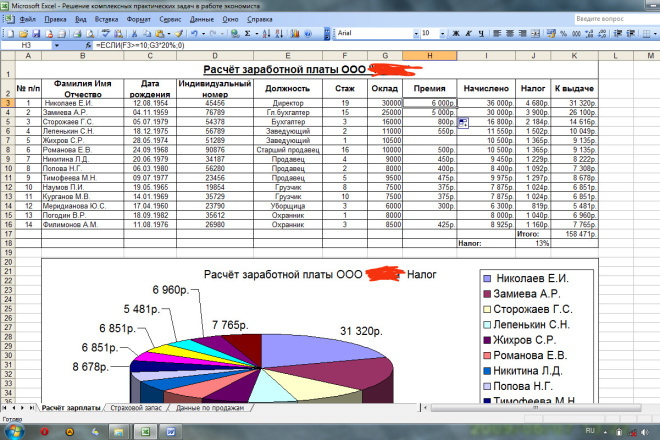
Task: Decrease indent in cell
Action: point(618,33)
